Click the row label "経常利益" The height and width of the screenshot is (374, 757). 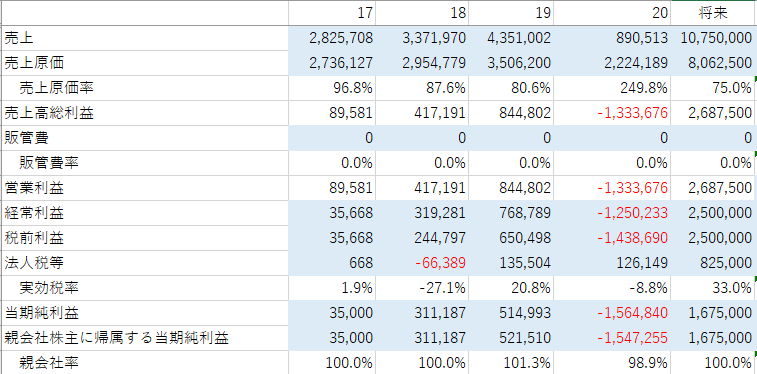[34, 213]
